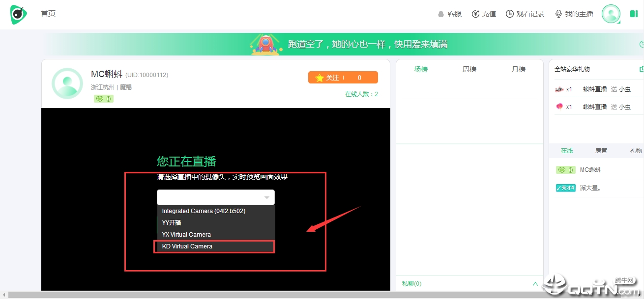Viewport: 644px width, 299px height.
Task: Click heart badge beside MC蝌蚪 in list
Action: coord(565,170)
